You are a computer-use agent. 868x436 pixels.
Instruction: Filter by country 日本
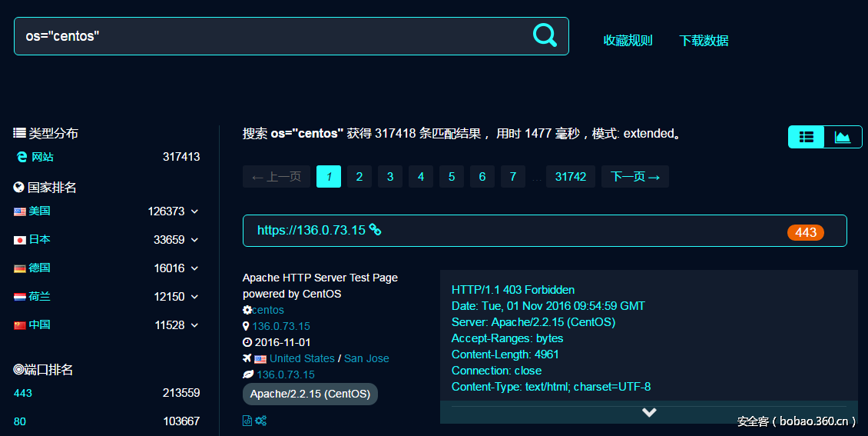coord(39,239)
